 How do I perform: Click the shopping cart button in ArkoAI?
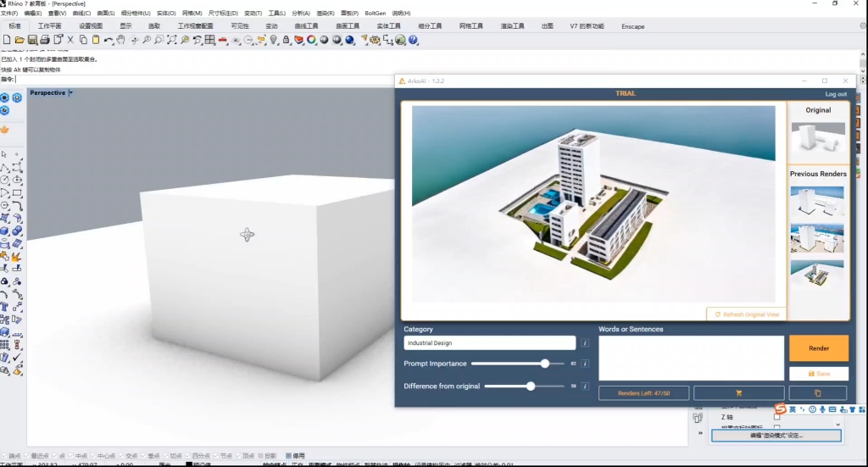pyautogui.click(x=738, y=393)
